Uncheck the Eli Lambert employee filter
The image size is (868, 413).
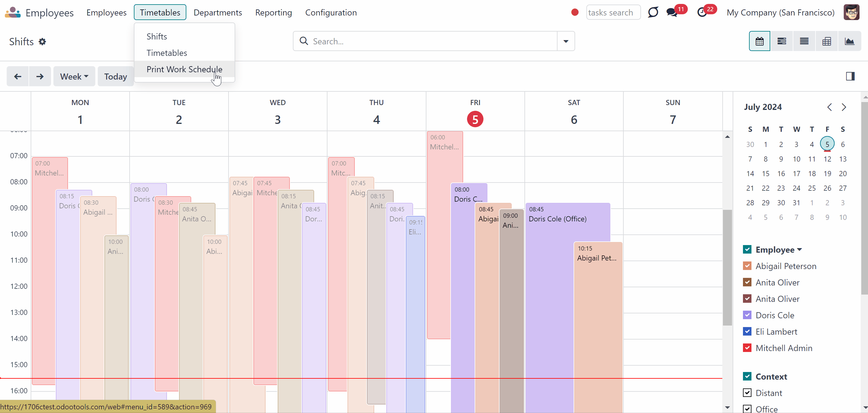coord(747,331)
